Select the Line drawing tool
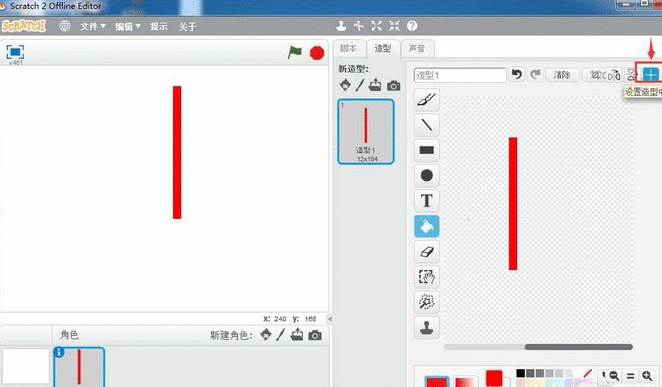The height and width of the screenshot is (387, 662). pos(426,125)
